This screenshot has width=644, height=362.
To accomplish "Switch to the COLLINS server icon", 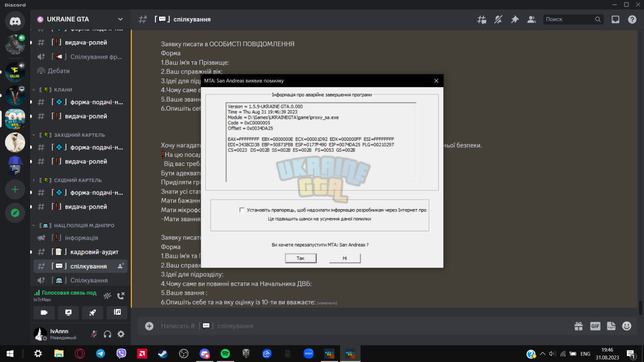I will (15, 72).
